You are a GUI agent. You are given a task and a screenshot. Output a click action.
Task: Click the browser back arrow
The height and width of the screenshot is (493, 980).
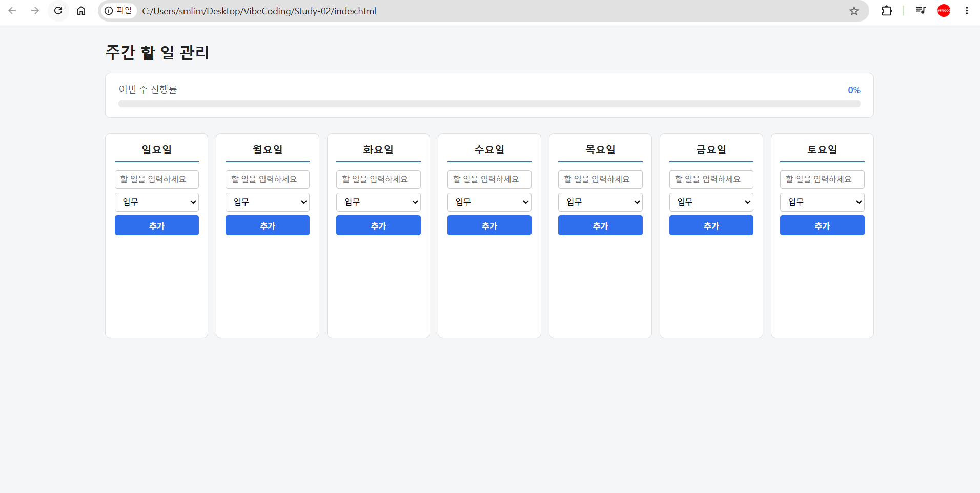[12, 11]
